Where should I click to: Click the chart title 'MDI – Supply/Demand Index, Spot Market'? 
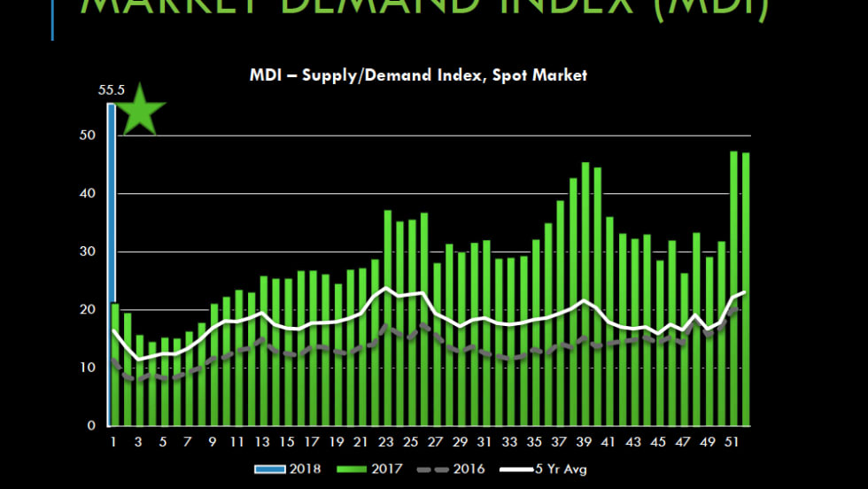click(x=418, y=75)
